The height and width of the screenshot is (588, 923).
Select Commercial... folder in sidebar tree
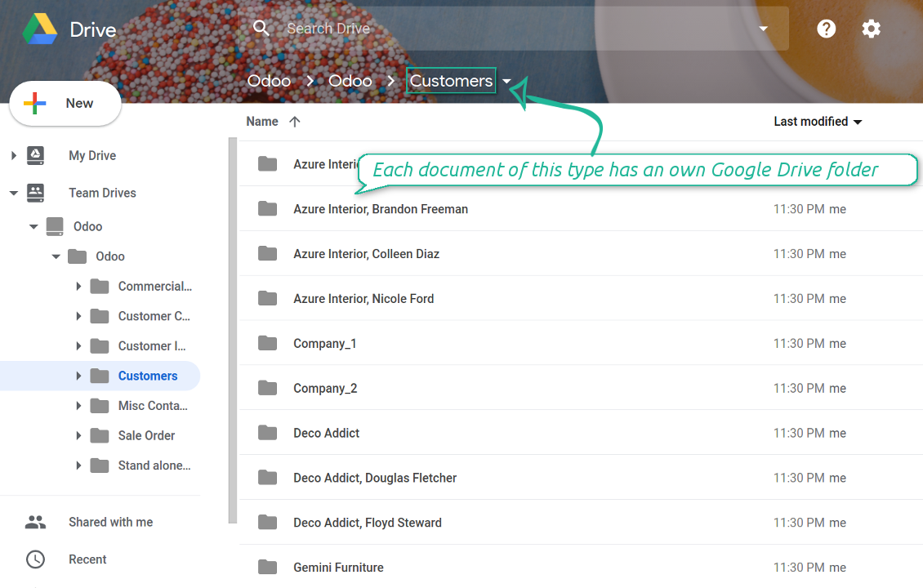point(155,286)
